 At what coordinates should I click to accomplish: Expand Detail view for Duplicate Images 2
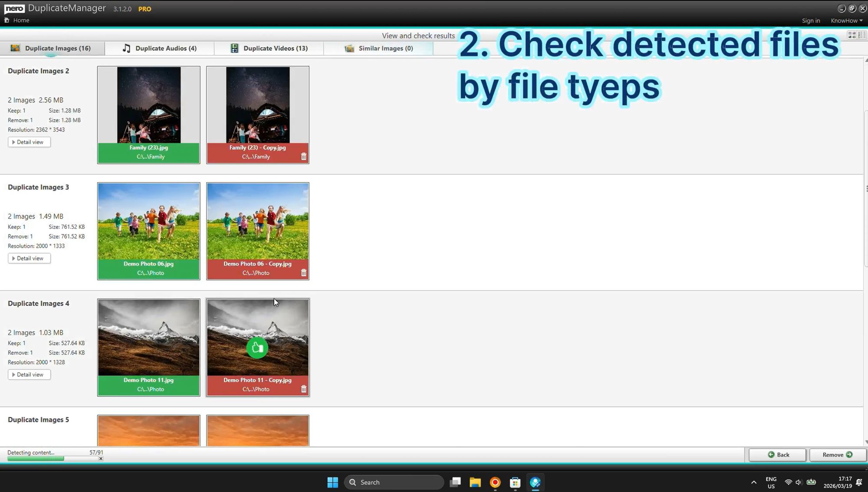click(29, 142)
